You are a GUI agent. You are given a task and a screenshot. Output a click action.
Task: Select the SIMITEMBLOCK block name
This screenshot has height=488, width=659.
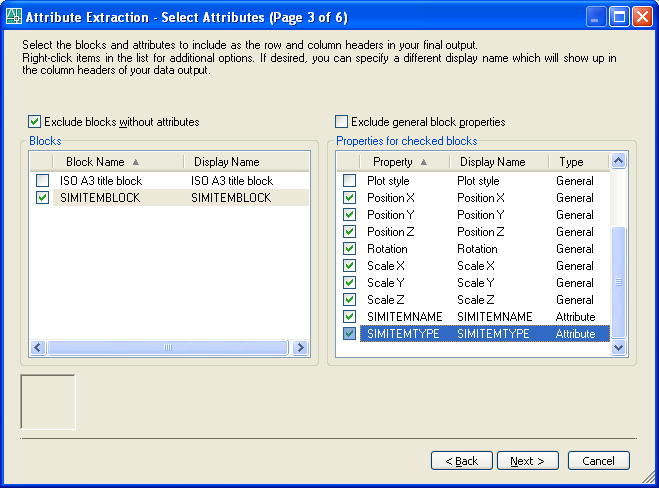tap(100, 198)
